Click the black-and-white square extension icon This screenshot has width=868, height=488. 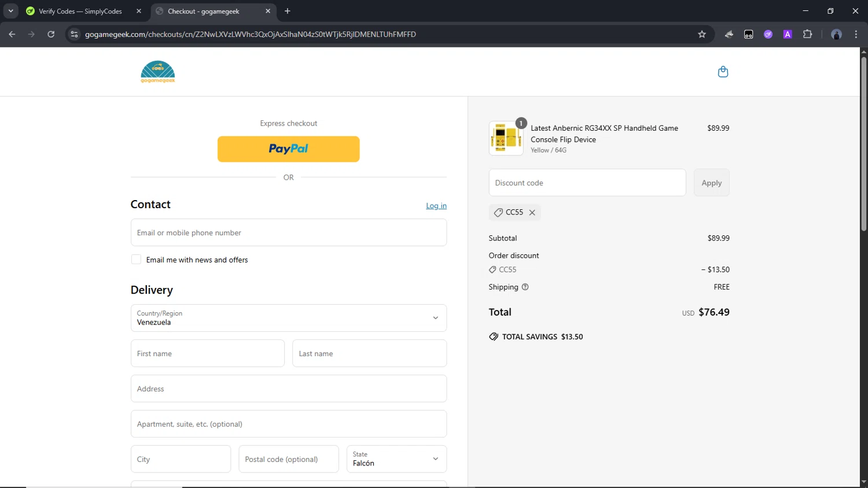[749, 34]
